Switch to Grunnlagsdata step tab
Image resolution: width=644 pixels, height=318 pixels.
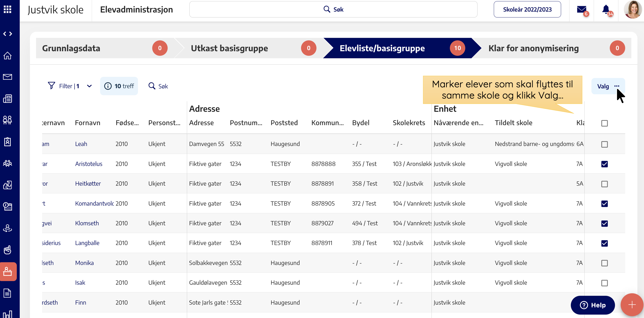[105, 48]
